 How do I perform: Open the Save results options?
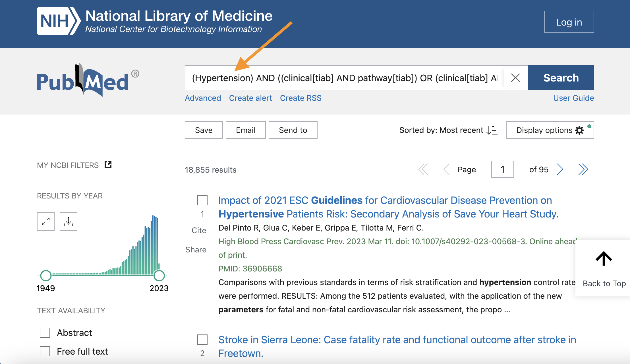pyautogui.click(x=204, y=130)
